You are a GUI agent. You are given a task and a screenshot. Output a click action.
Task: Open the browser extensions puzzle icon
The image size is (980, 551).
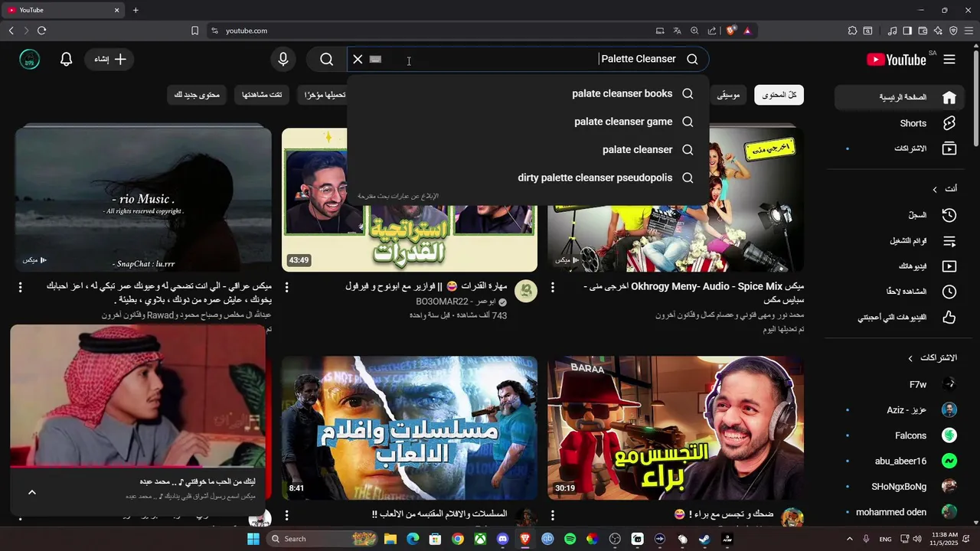point(852,31)
